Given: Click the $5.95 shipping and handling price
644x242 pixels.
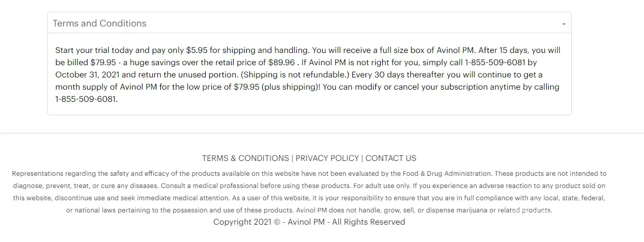Looking at the screenshot, I should point(197,50).
